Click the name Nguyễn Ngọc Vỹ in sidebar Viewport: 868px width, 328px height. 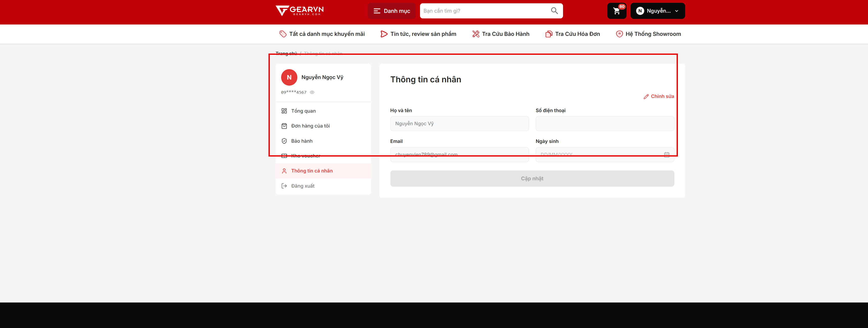click(322, 77)
